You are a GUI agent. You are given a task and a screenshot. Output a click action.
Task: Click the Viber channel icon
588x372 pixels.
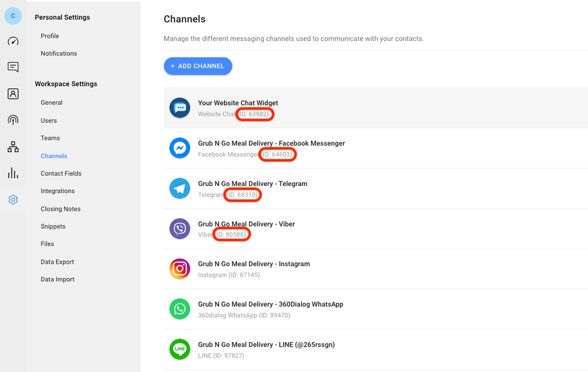pos(180,228)
